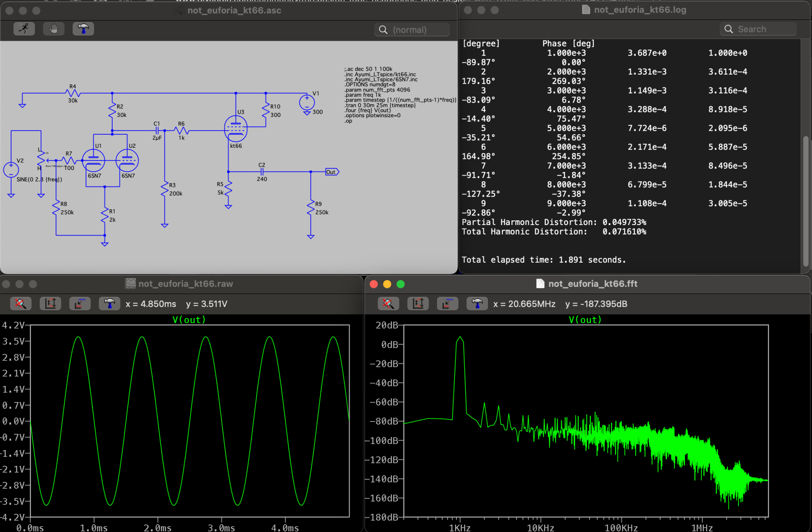812x532 pixels.
Task: Select the C1 2µF capacitor symbol
Action: [157, 130]
